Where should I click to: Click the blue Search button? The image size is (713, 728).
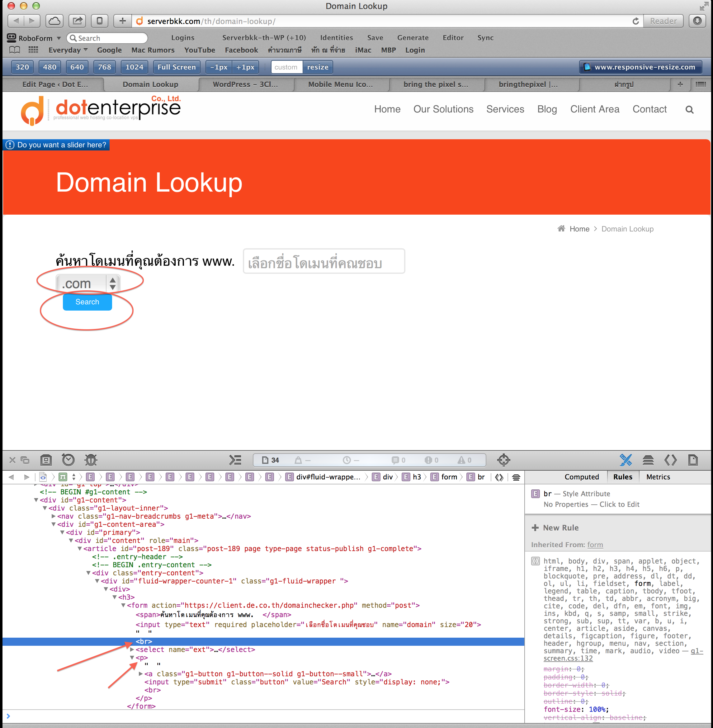click(x=87, y=302)
